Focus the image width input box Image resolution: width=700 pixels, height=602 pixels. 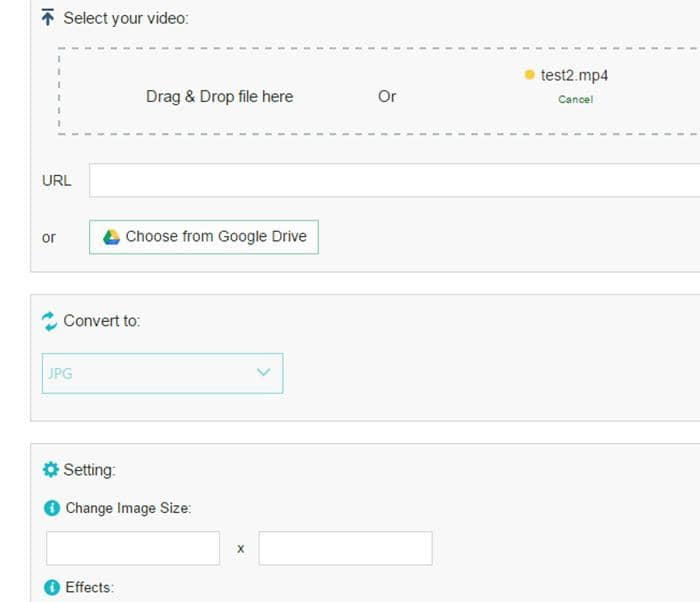point(133,548)
